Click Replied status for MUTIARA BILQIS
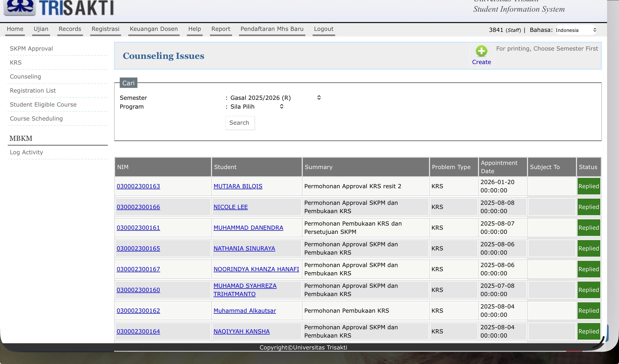Viewport: 619px width, 364px height. [588, 186]
